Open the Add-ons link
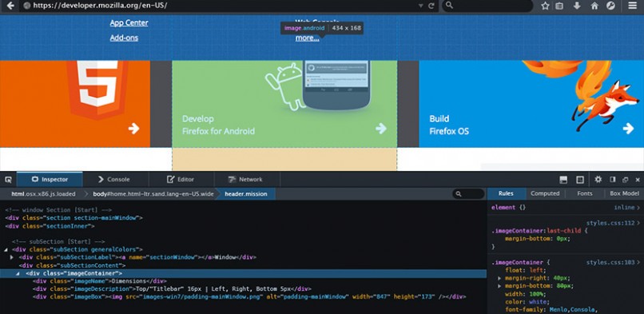 (124, 38)
